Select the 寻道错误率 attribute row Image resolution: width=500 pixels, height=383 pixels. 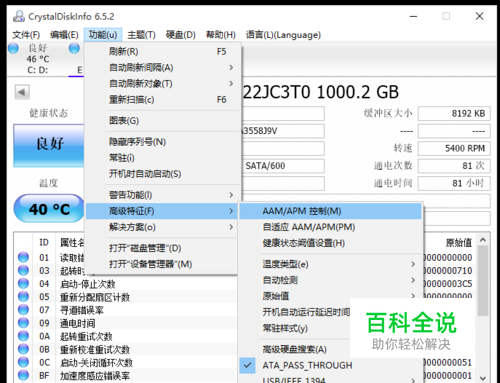[x=127, y=310]
